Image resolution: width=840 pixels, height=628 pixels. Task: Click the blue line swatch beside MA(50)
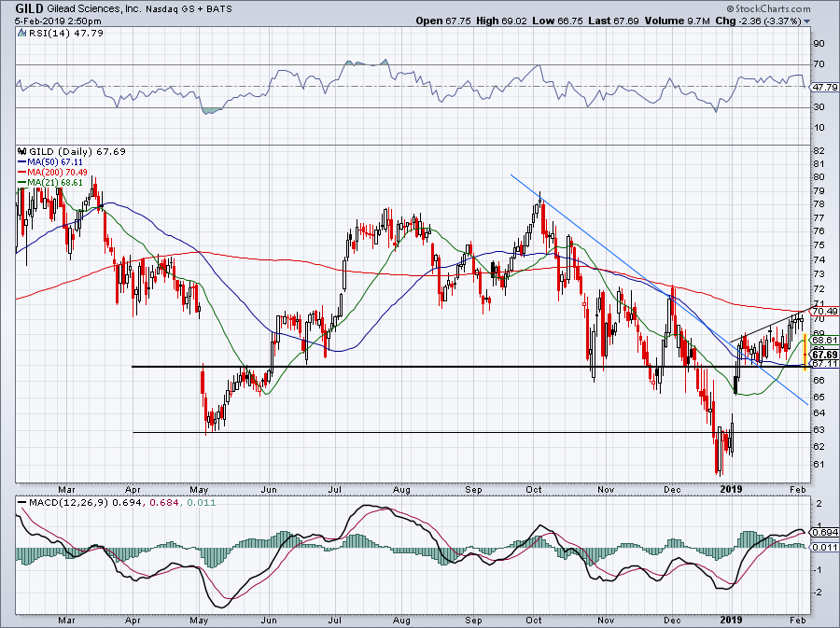click(22, 162)
